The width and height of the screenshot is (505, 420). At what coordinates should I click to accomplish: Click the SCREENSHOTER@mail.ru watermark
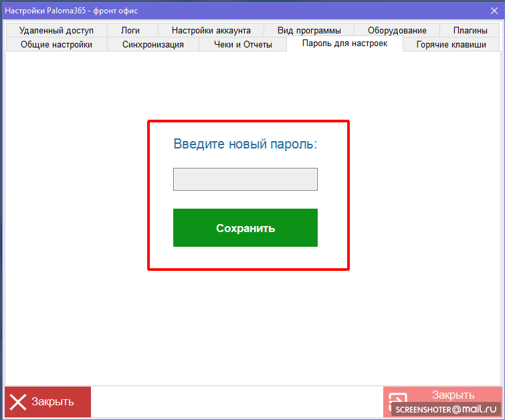[x=445, y=409]
